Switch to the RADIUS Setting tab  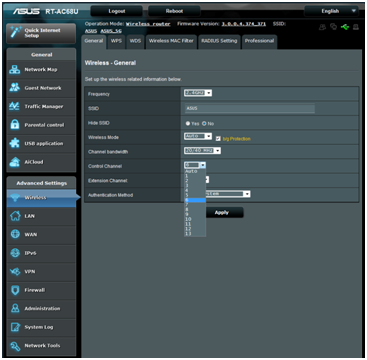click(219, 41)
